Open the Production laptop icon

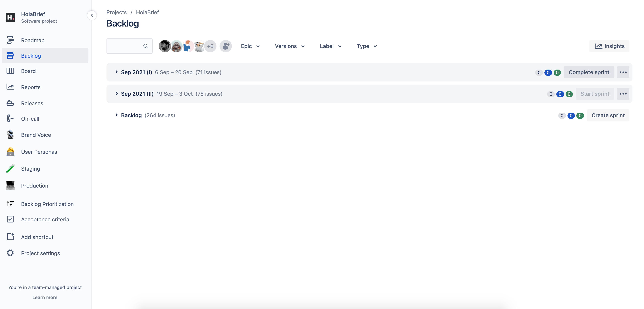(x=10, y=185)
